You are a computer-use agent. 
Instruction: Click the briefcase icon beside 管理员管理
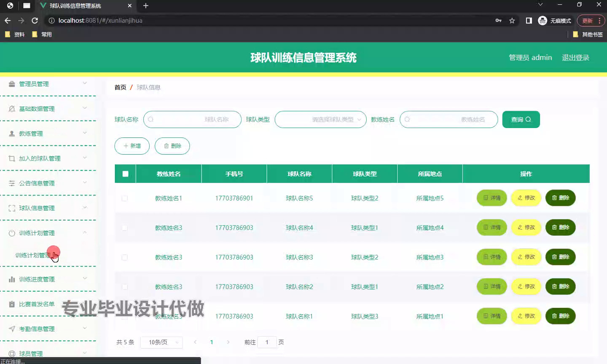pyautogui.click(x=12, y=84)
